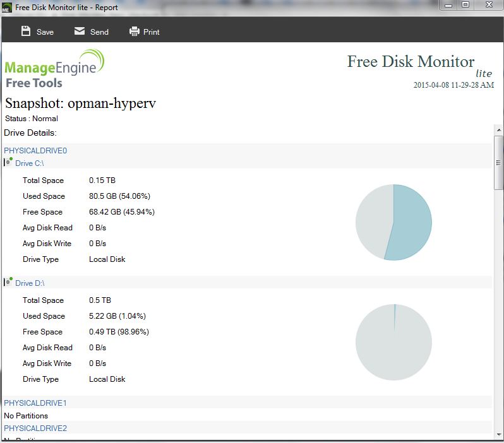
Task: Click the 2015-04-08 11-29-28 AM timestamp
Action: click(x=453, y=85)
